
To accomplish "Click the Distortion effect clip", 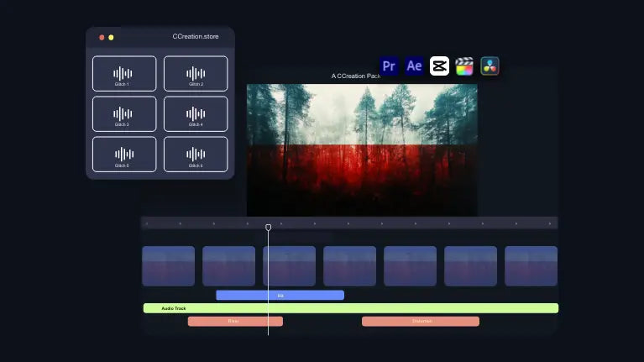I will click(420, 321).
